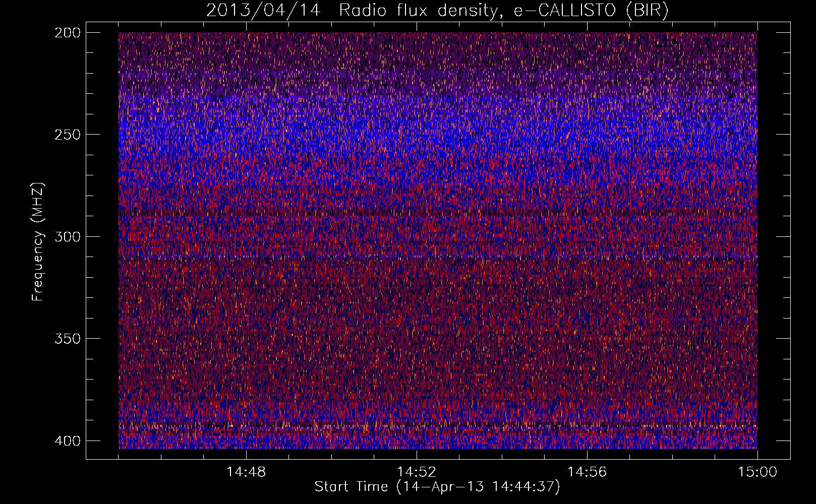Viewport: 816px width, 504px height.
Task: Click the 'Start Time (14-Apr-13 14:44:37)' axis label
Action: click(437, 487)
